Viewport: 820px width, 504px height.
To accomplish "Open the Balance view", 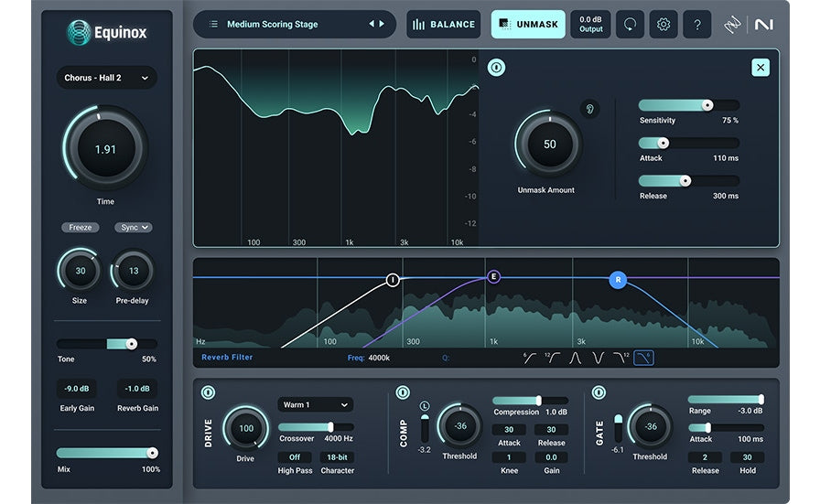I will tap(444, 24).
